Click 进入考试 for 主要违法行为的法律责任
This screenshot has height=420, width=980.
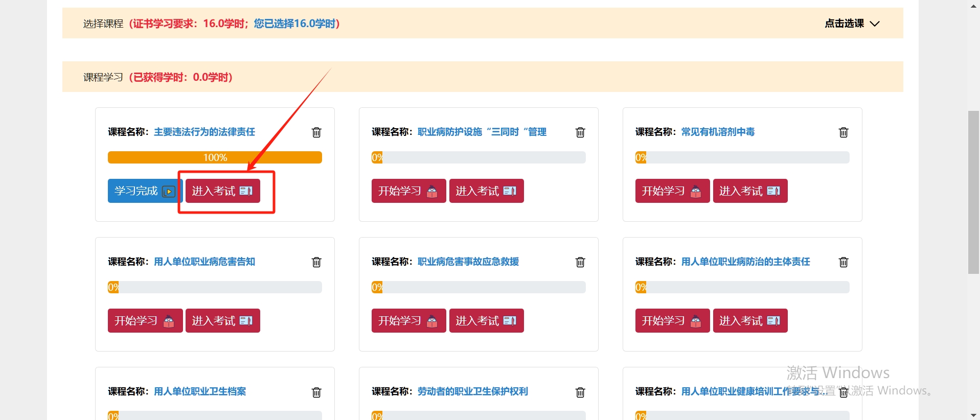click(x=223, y=191)
